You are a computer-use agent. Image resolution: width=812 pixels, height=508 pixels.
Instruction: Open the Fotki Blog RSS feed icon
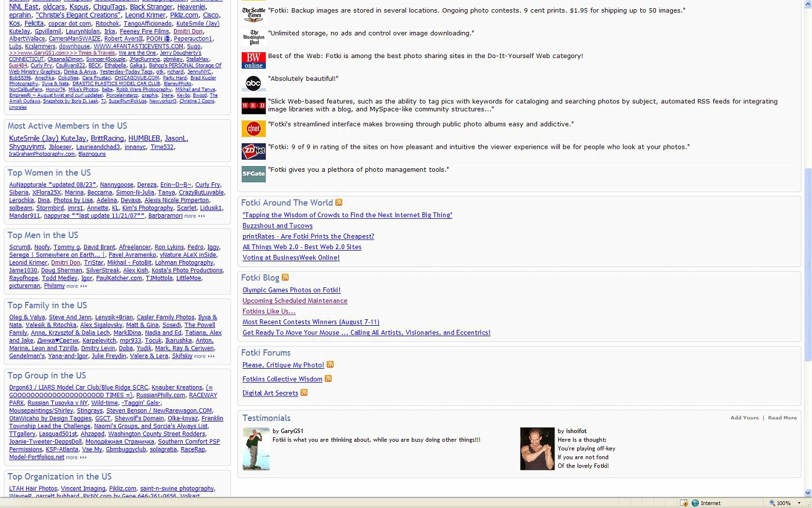tap(285, 278)
